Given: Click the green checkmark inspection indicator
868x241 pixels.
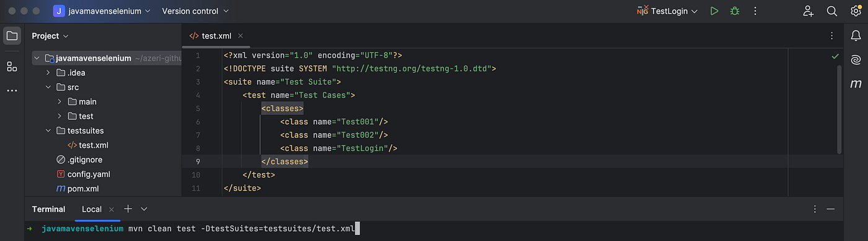Looking at the screenshot, I should 835,56.
